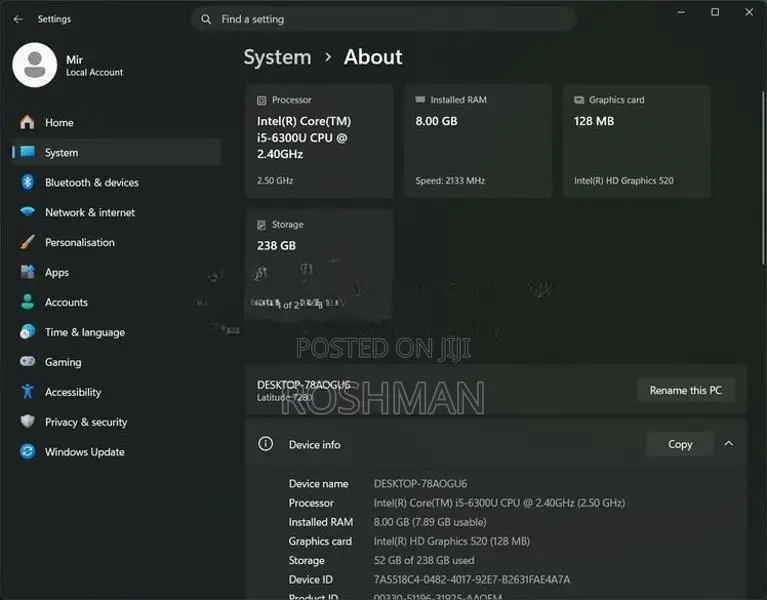
Task: Click the Installed RAM card icon
Action: pos(420,99)
